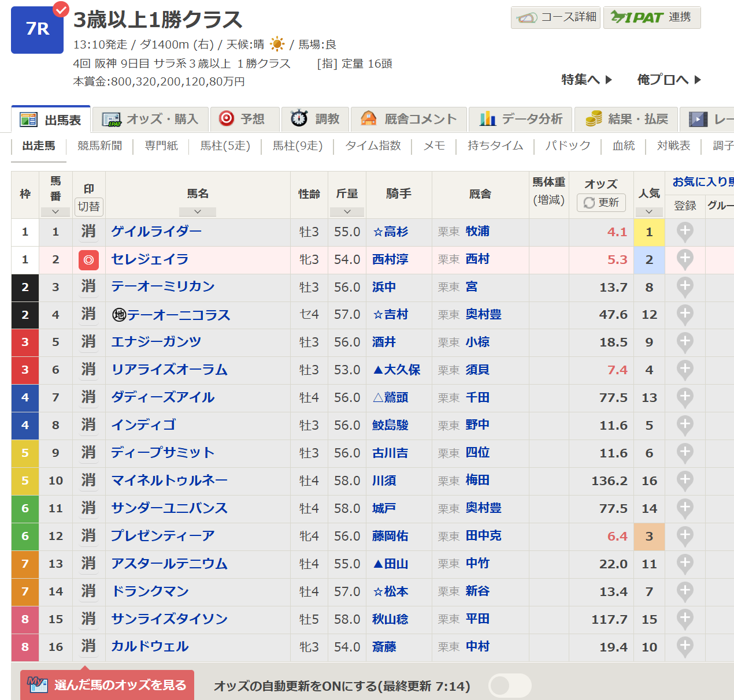Add プレゼンティーア to favorites with pin icon

[x=685, y=536]
